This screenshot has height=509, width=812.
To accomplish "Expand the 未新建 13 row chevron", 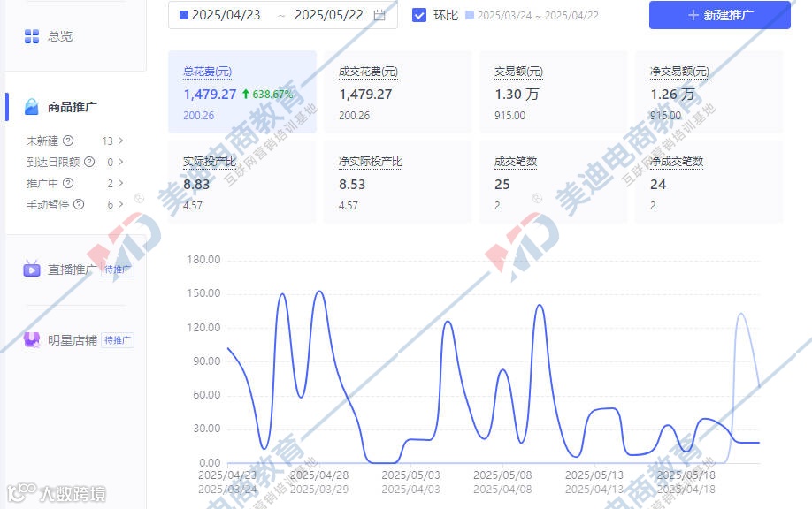I will coord(120,141).
